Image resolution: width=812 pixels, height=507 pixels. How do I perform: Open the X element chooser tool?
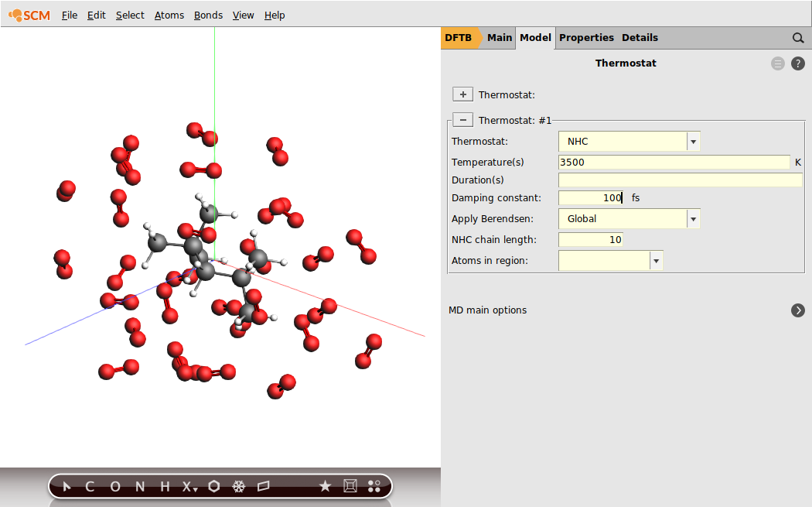[189, 486]
